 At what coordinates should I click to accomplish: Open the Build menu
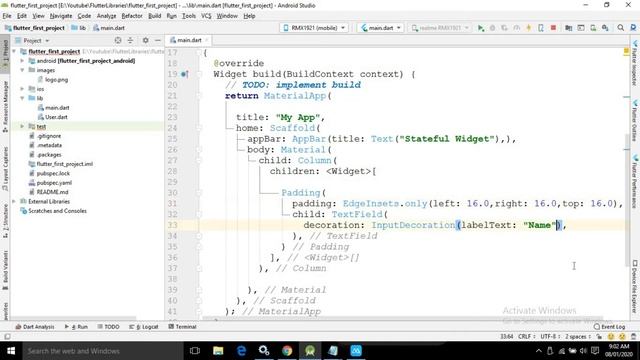click(x=154, y=16)
